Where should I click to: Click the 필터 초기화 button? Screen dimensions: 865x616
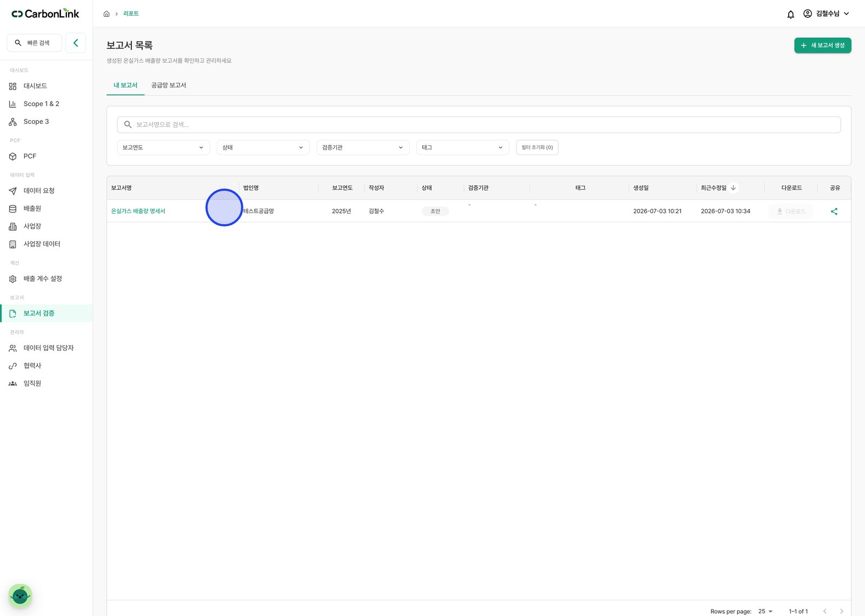[x=537, y=148]
